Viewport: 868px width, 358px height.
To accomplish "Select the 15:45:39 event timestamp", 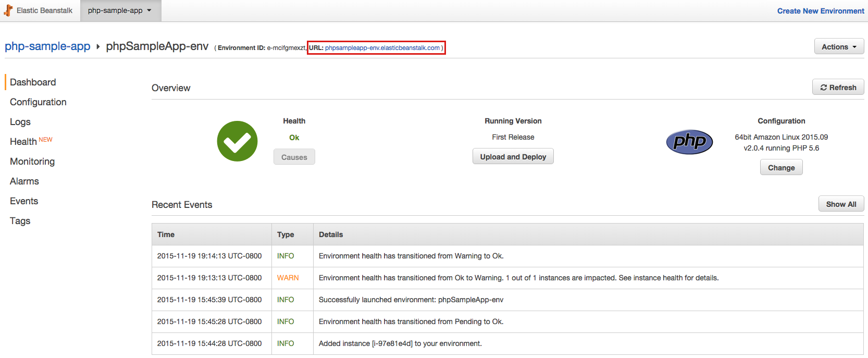I will point(209,300).
